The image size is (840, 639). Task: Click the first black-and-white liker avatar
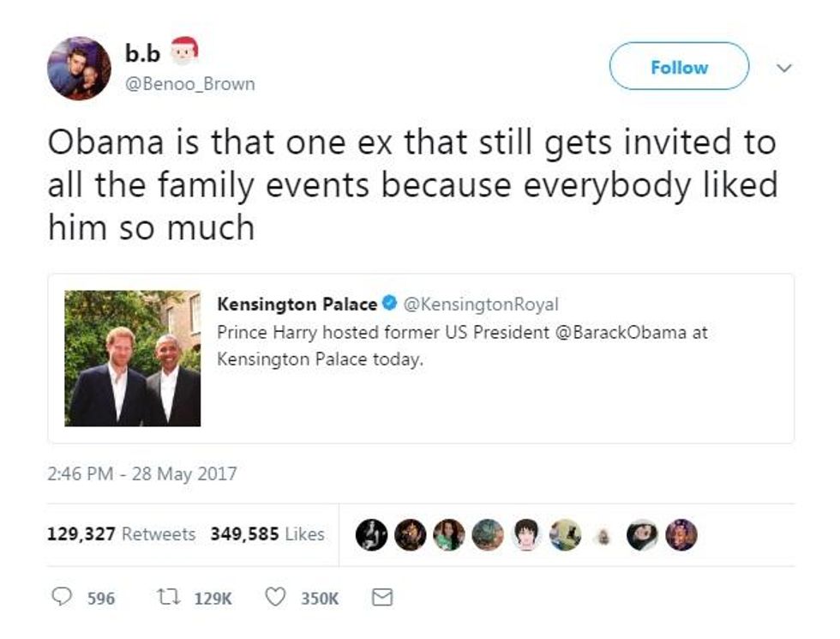pyautogui.click(x=371, y=535)
